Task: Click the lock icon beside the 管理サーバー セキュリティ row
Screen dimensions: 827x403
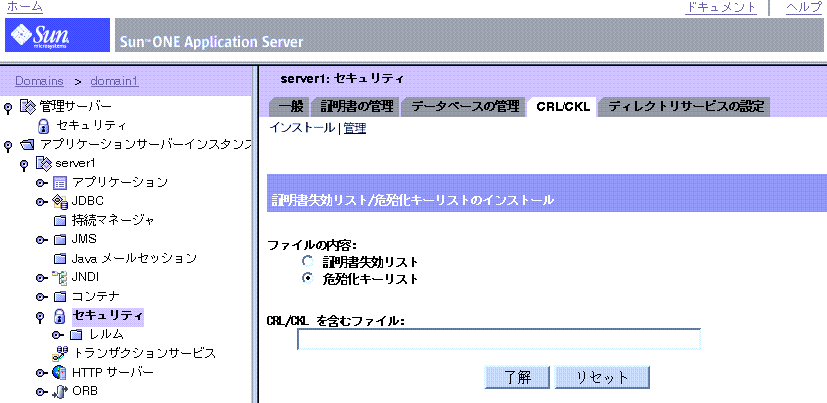Action: (44, 126)
